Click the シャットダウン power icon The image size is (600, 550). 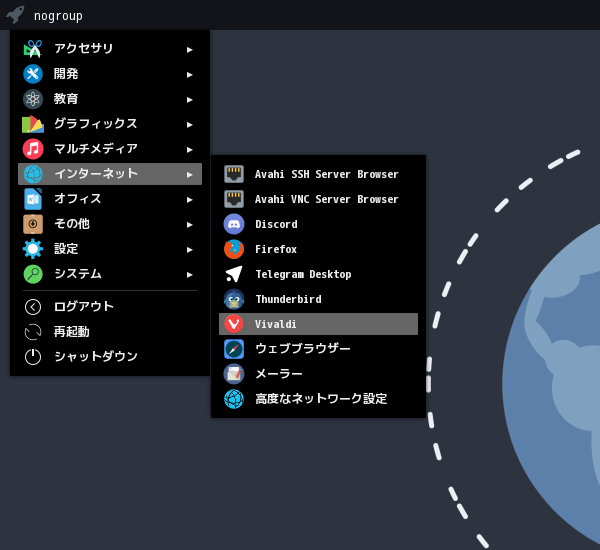[x=33, y=357]
